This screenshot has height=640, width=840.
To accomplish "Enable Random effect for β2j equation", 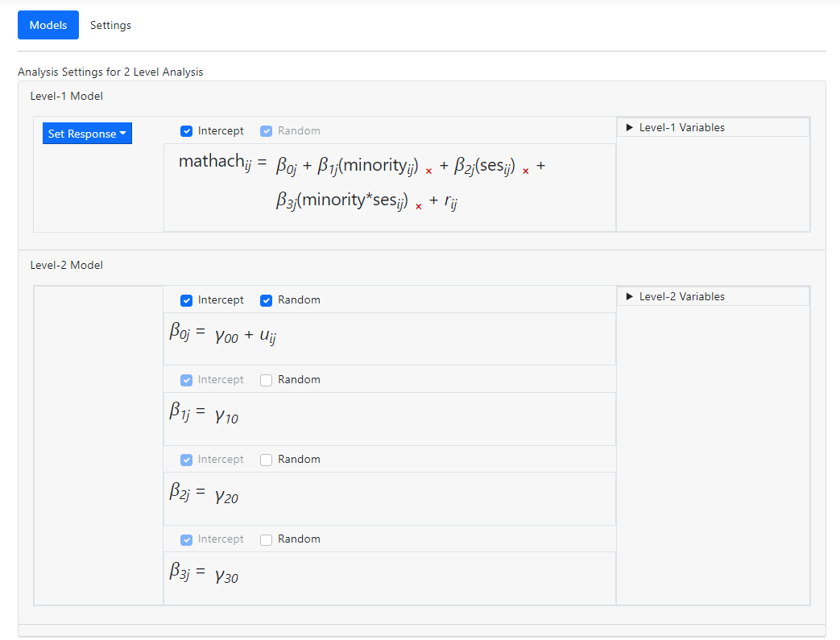I will point(267,460).
